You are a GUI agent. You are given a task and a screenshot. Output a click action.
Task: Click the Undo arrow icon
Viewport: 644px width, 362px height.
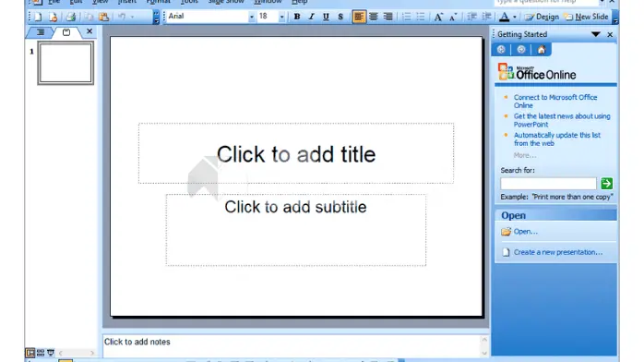122,17
